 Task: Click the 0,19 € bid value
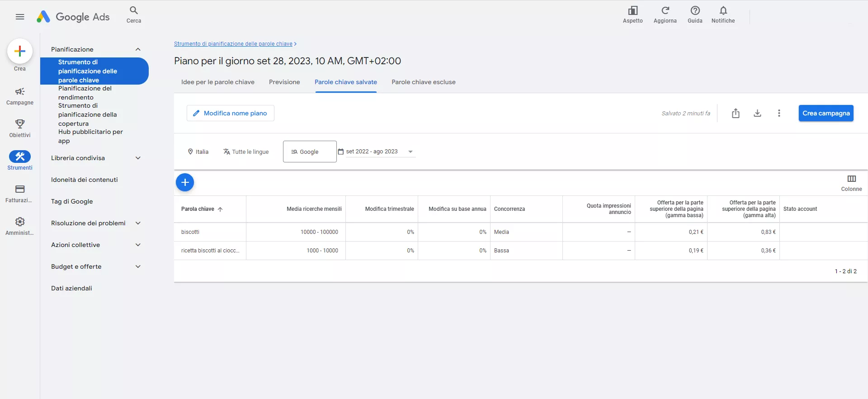pos(696,251)
